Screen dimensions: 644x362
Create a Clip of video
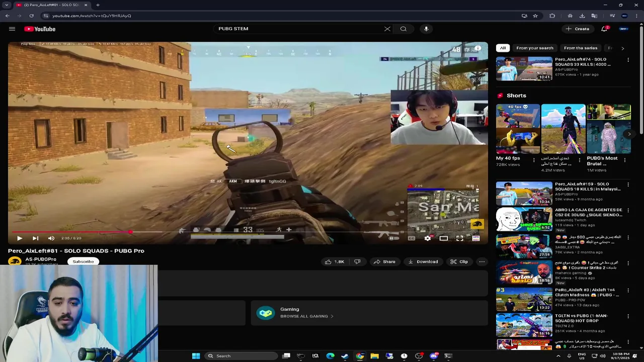click(x=459, y=261)
